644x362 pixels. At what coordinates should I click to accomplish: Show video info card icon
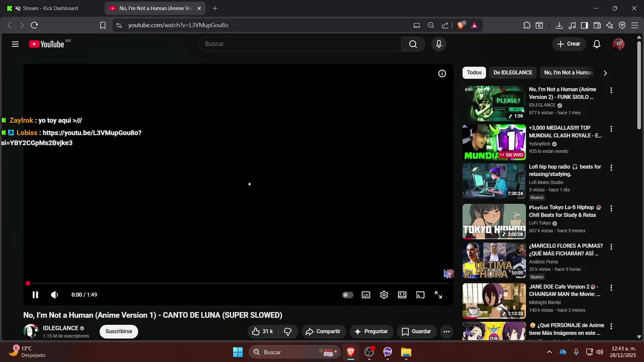click(x=442, y=73)
